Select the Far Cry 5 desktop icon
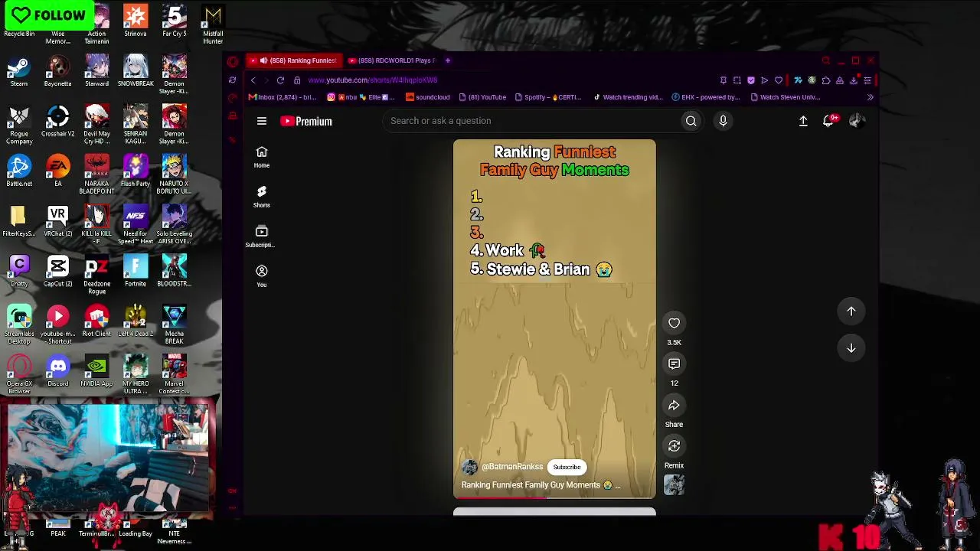Viewport: 980px width, 551px height. point(175,21)
